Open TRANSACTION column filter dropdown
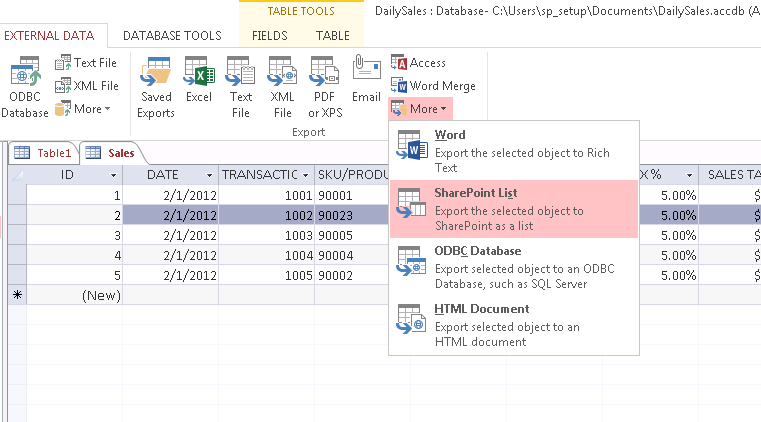The height and width of the screenshot is (422, 761). (x=306, y=175)
